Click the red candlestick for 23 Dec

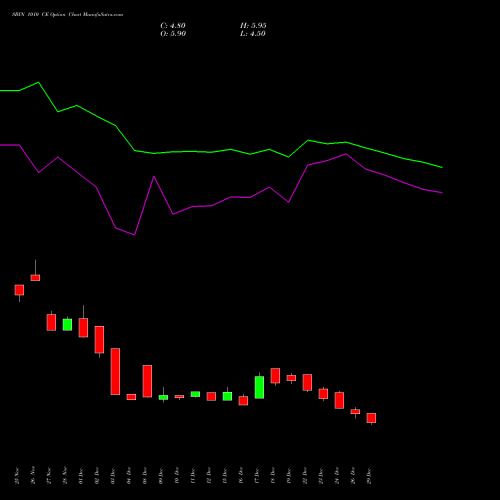pyautogui.click(x=323, y=394)
